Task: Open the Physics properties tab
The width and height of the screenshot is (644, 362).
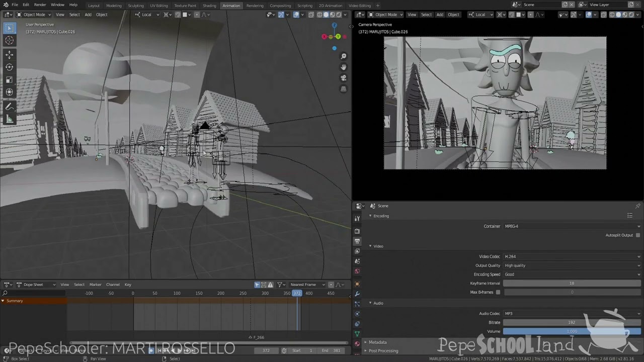Action: click(x=357, y=314)
